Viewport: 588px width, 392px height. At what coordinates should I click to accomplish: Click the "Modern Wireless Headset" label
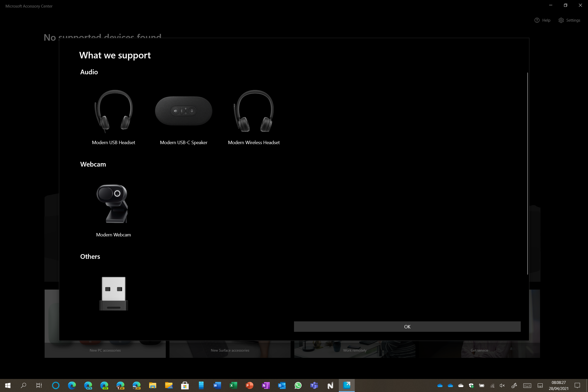click(254, 143)
